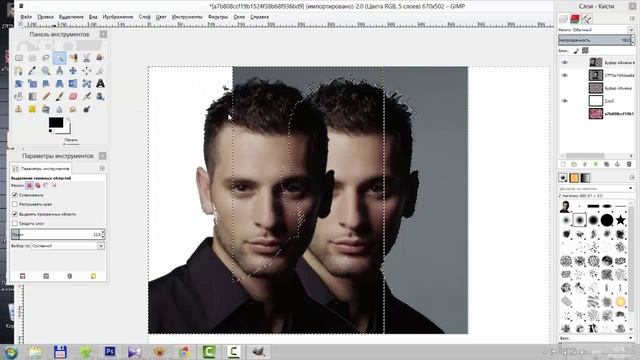Select the Clone stamp tool
This screenshot has width=640, height=360.
[x=19, y=109]
